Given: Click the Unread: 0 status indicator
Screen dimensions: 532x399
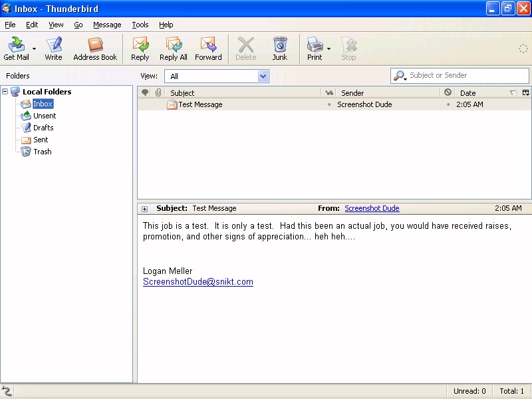Looking at the screenshot, I should click(469, 391).
